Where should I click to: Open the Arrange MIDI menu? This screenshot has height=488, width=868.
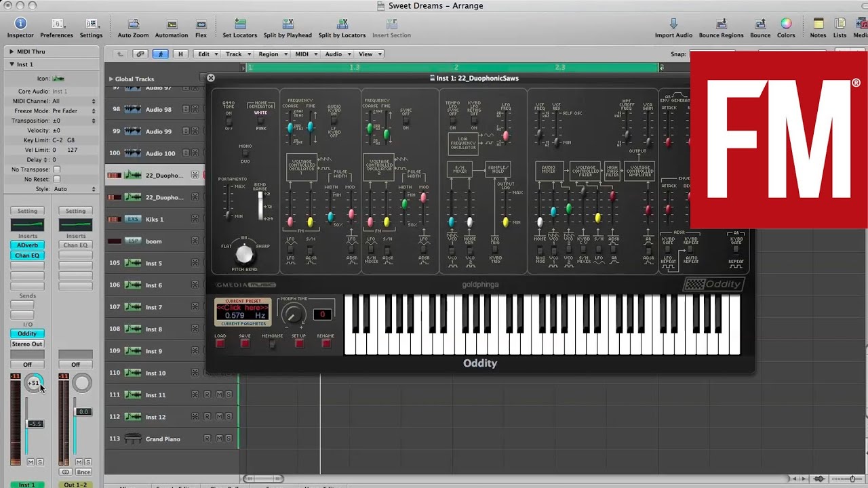pos(305,54)
